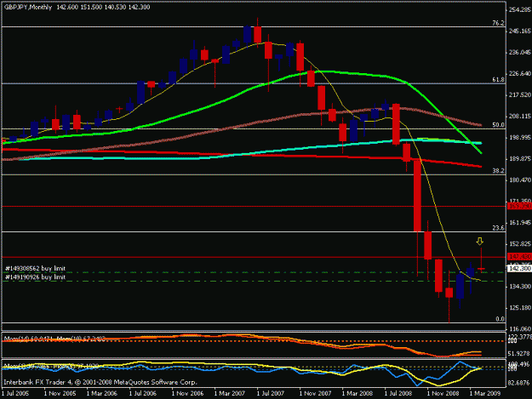This screenshot has height=399, width=532.
Task: Click the 152.825 price axis value
Action: tap(519, 244)
